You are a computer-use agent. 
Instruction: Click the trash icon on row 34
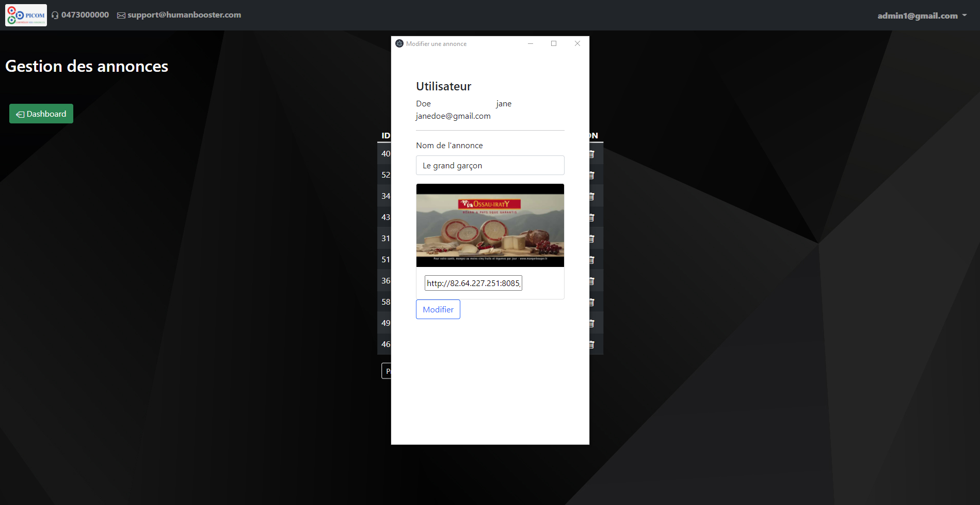pos(592,196)
